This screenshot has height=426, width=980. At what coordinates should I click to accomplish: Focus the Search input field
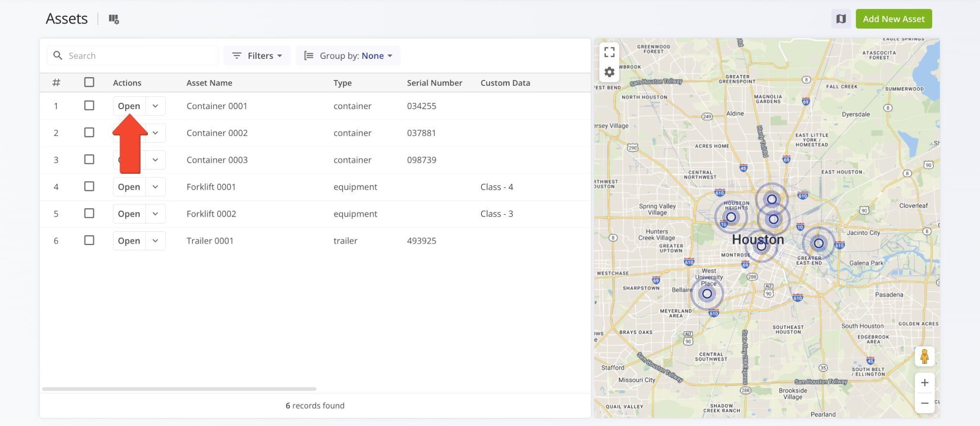139,56
